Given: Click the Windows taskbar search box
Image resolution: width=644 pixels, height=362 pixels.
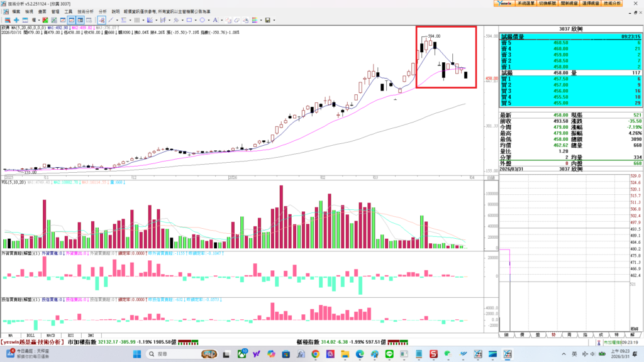Looking at the screenshot, I should click(x=170, y=354).
